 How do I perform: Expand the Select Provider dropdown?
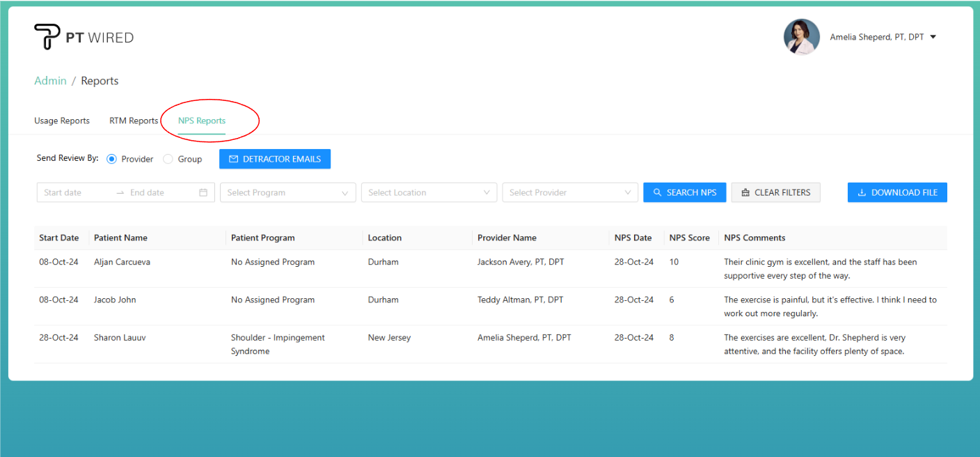coord(570,193)
